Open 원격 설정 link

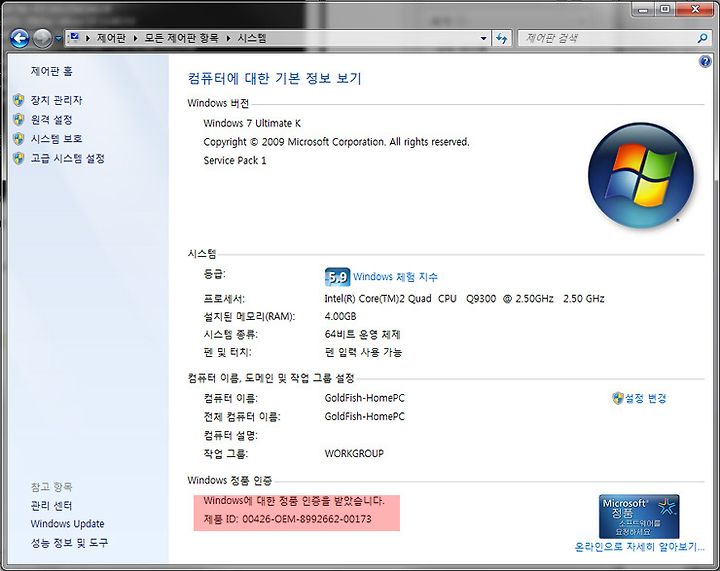click(x=51, y=120)
